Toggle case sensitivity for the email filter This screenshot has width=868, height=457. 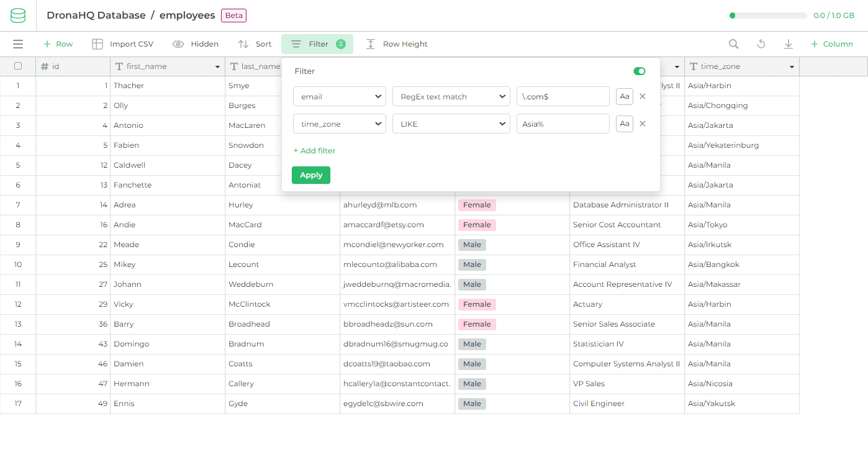[x=625, y=96]
